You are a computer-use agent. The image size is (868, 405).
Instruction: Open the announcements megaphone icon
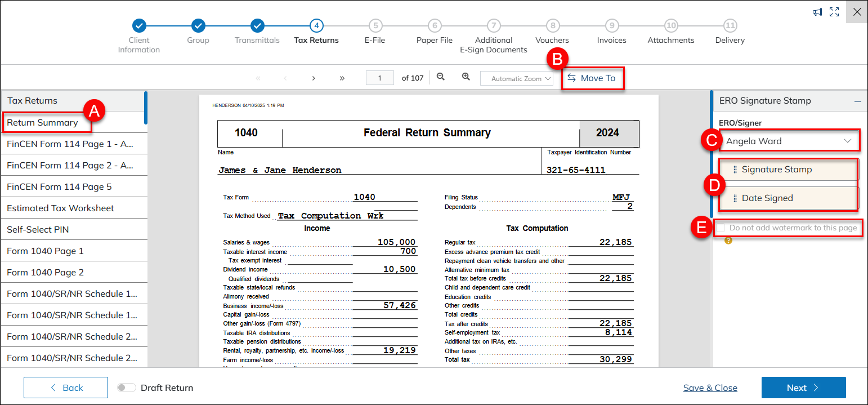[x=817, y=12]
